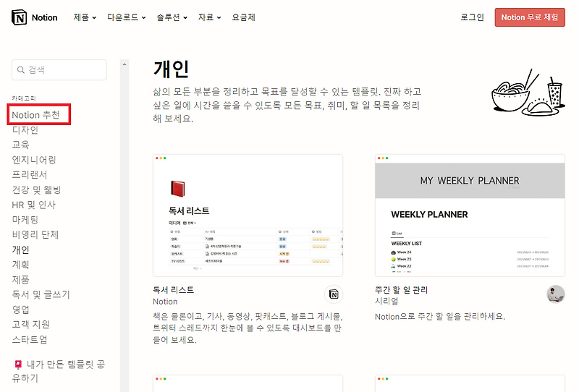Click the Notion avatar icon beside 독서 리스트
Image resolution: width=579 pixels, height=392 pixels.
click(x=334, y=294)
